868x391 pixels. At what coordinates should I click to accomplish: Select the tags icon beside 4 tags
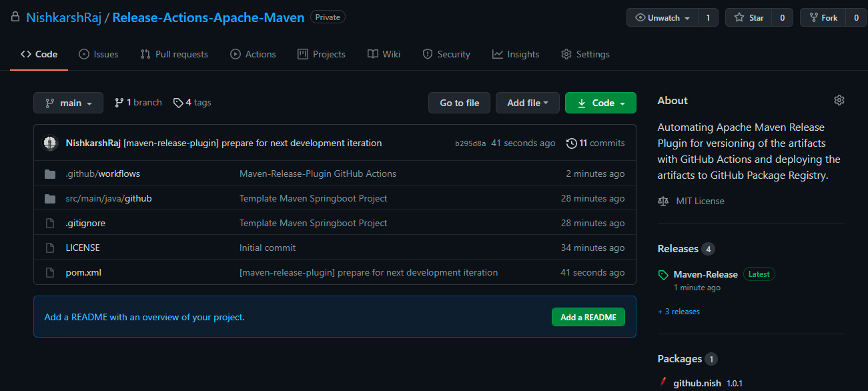point(178,102)
